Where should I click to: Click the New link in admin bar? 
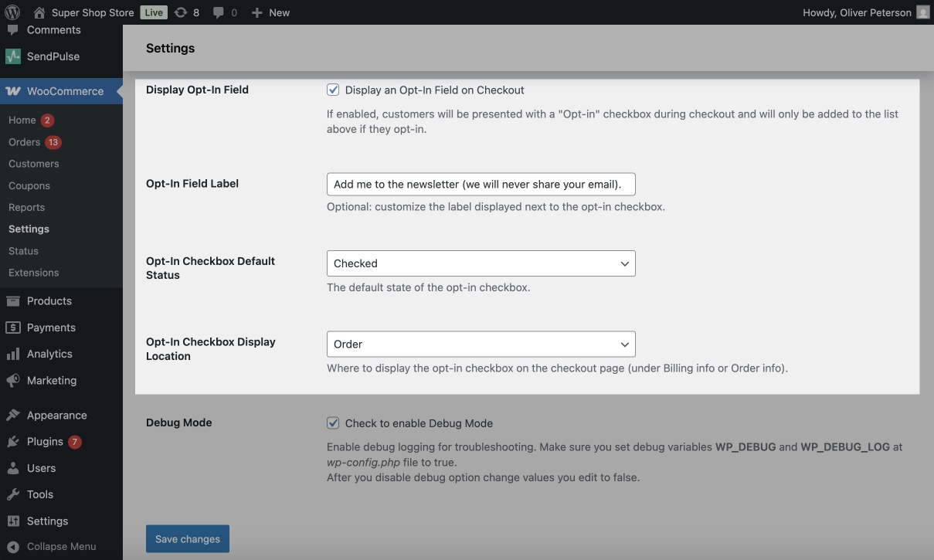[x=271, y=12]
